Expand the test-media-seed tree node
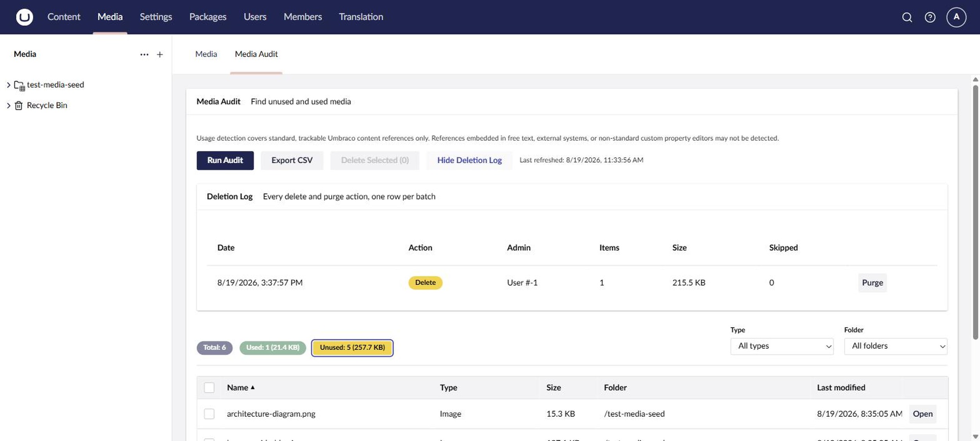 (x=8, y=85)
